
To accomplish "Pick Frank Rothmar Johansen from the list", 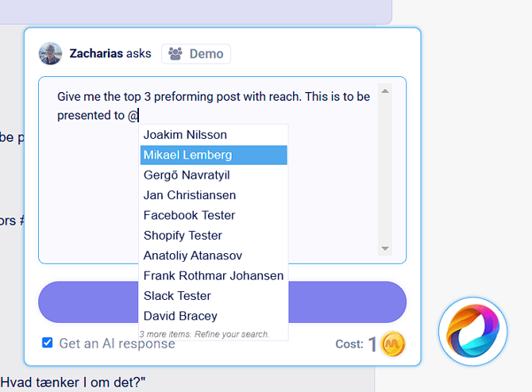I will point(213,275).
